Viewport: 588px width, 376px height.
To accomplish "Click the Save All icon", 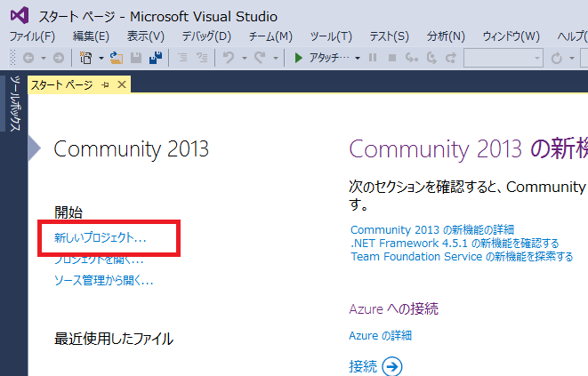I will [156, 58].
